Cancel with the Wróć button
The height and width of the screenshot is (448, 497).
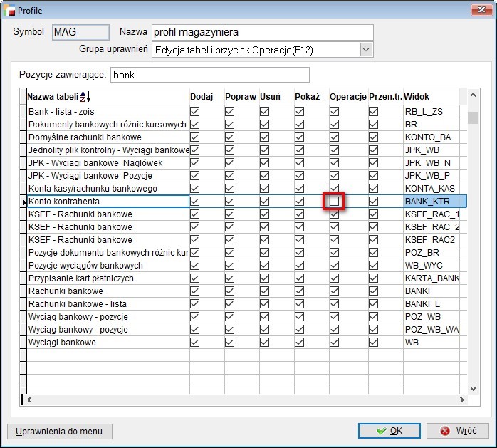(x=458, y=431)
